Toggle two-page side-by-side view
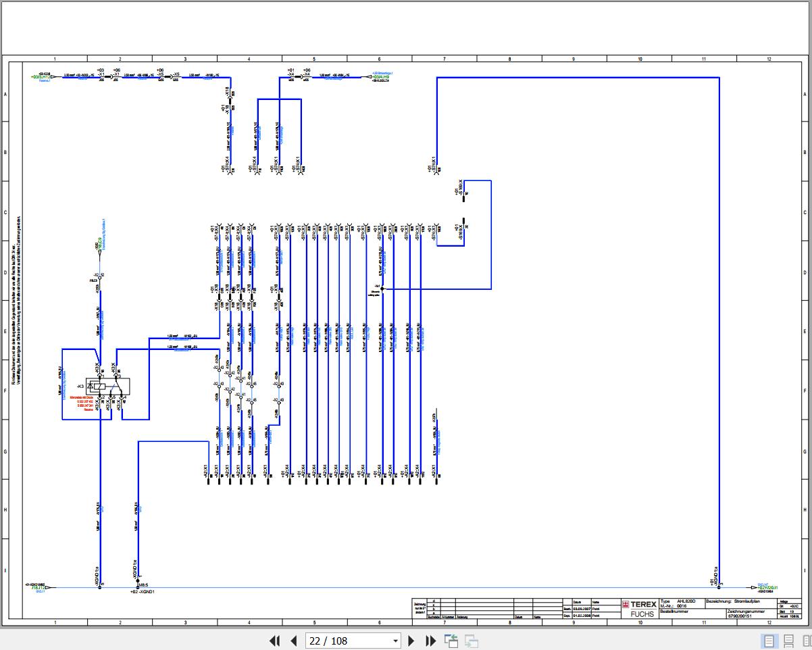 point(806,641)
